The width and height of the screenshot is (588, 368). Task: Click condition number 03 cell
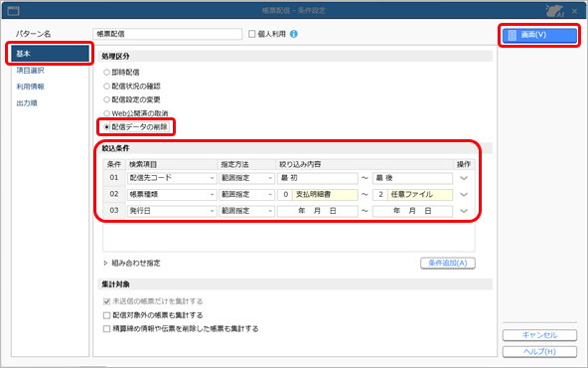pos(114,211)
